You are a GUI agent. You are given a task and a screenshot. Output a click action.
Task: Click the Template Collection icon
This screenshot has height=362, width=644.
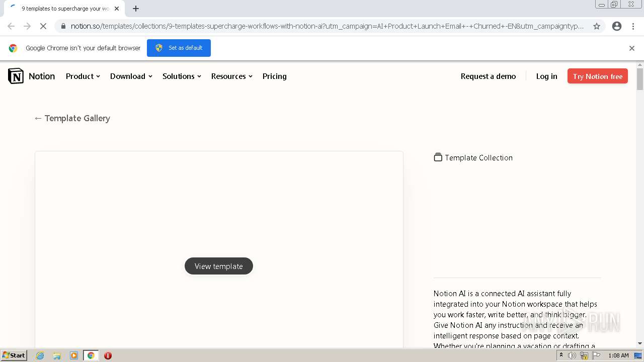pyautogui.click(x=438, y=157)
